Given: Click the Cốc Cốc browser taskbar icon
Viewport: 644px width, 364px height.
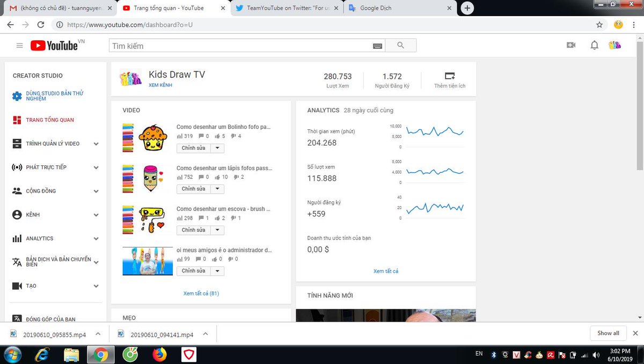Looking at the screenshot, I should click(130, 354).
